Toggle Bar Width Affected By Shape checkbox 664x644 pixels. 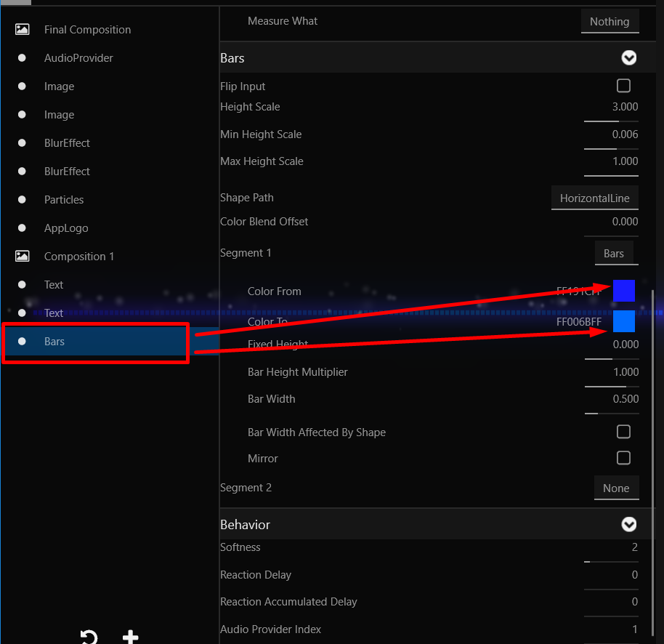(x=623, y=432)
